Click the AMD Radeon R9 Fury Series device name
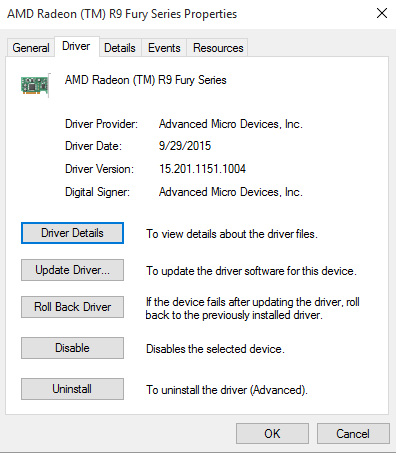The width and height of the screenshot is (396, 453). (146, 80)
